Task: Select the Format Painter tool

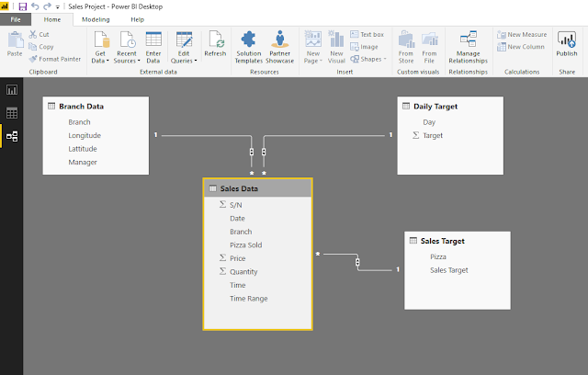Action: click(x=55, y=59)
